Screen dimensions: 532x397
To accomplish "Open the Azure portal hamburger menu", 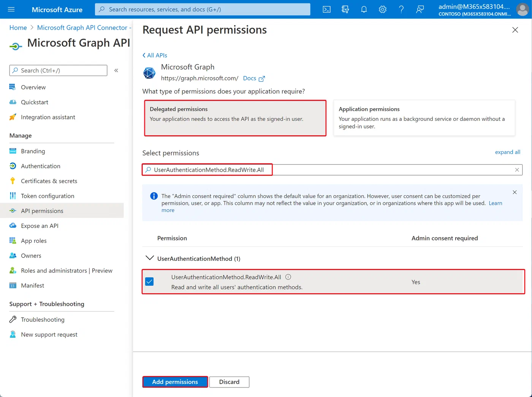I will pyautogui.click(x=11, y=9).
